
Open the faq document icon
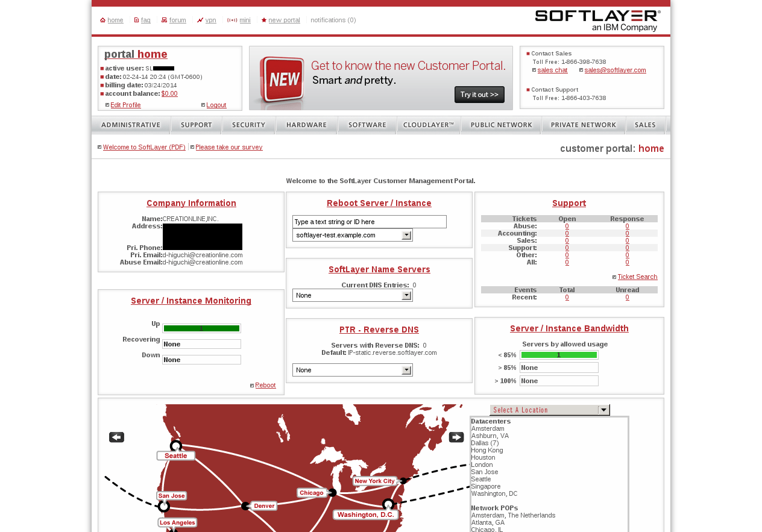[136, 20]
